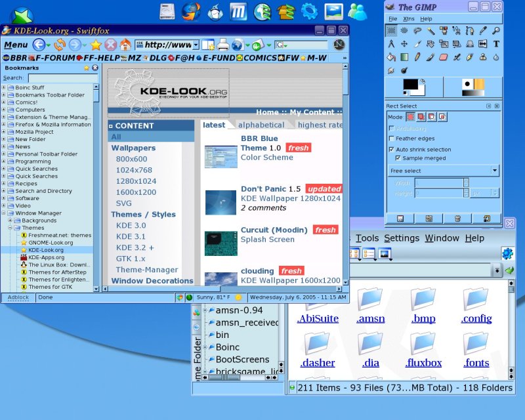Open the file manager location bar dropdown
Image resolution: width=525 pixels, height=420 pixels.
497,270
